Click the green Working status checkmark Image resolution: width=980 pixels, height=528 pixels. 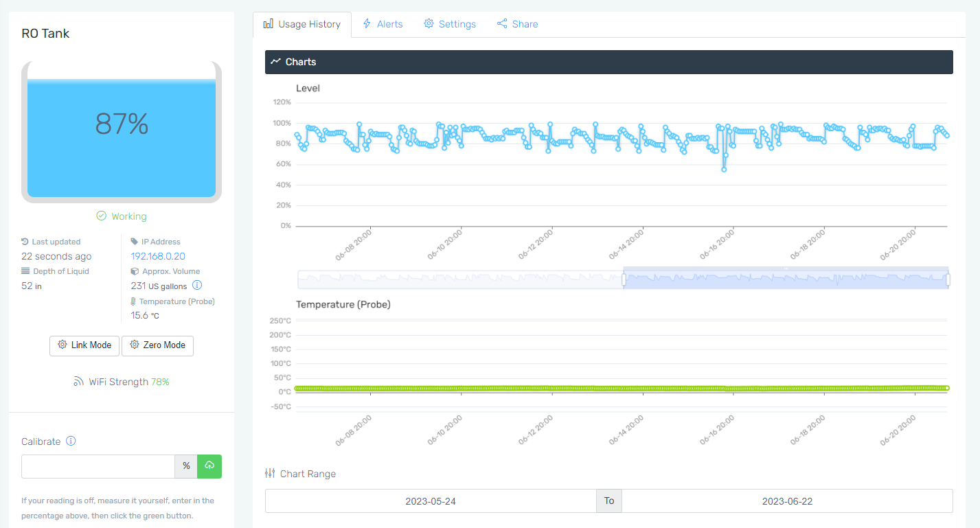[x=101, y=216]
